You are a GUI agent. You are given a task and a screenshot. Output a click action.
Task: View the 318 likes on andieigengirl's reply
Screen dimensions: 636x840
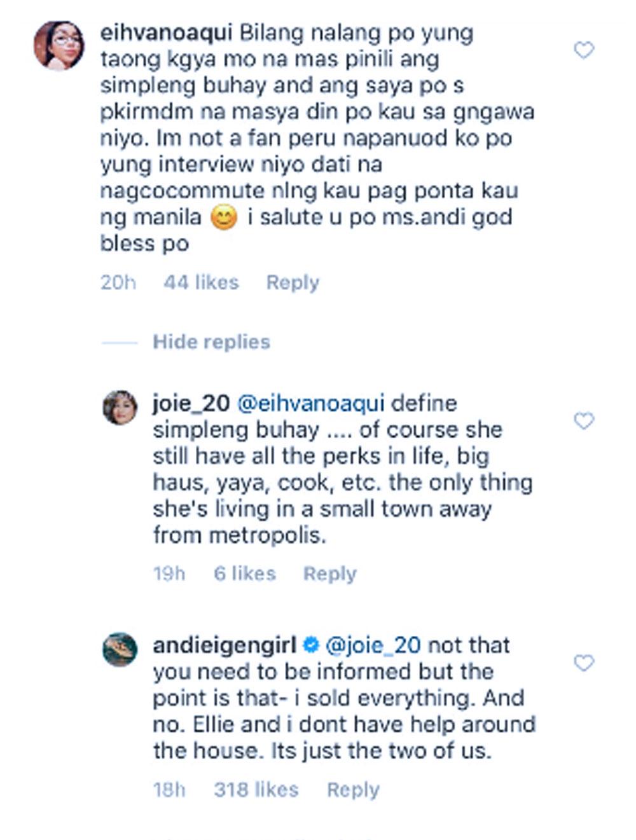256,790
